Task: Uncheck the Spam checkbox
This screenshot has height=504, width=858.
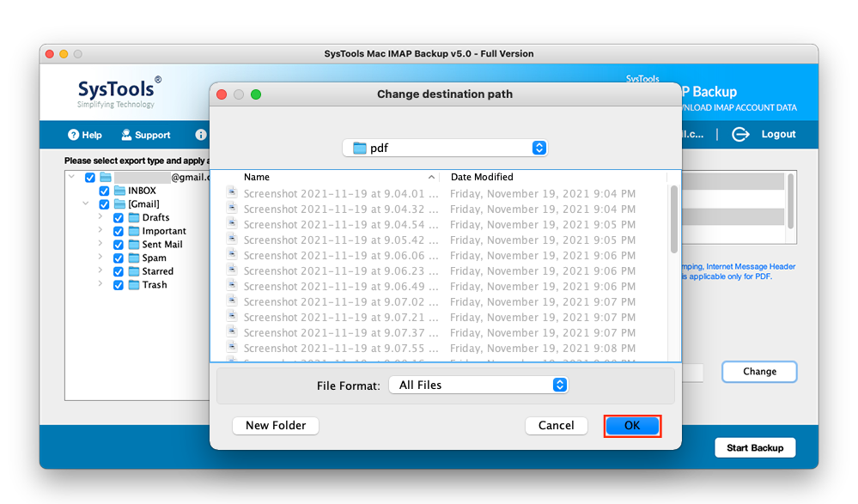Action: tap(119, 258)
